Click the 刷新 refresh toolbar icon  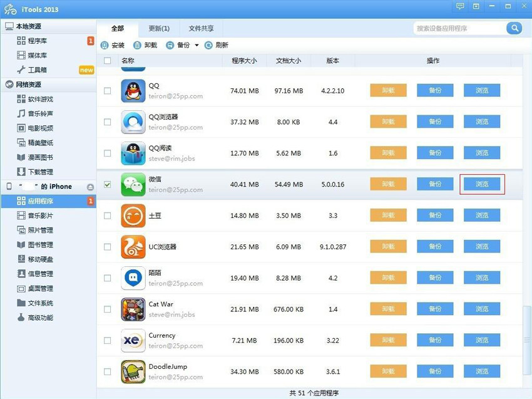point(208,45)
